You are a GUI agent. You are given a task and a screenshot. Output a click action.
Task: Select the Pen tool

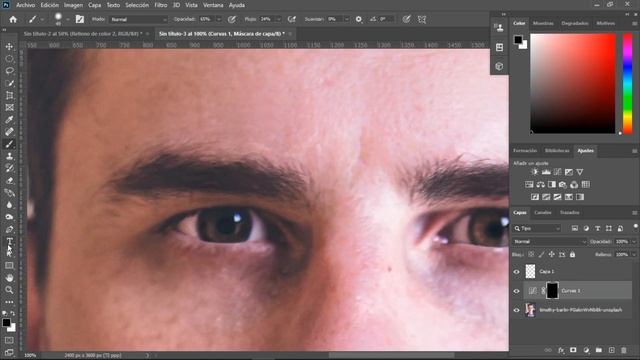point(9,229)
